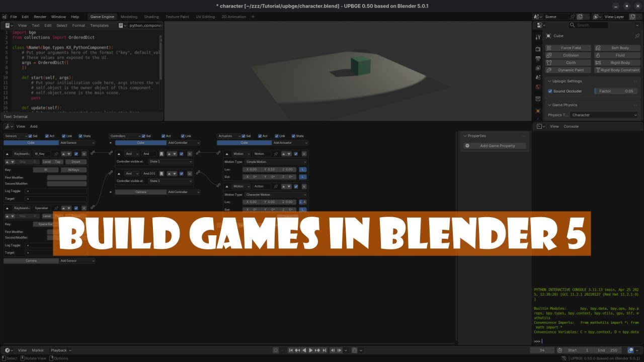Remove the And controller

click(x=190, y=154)
